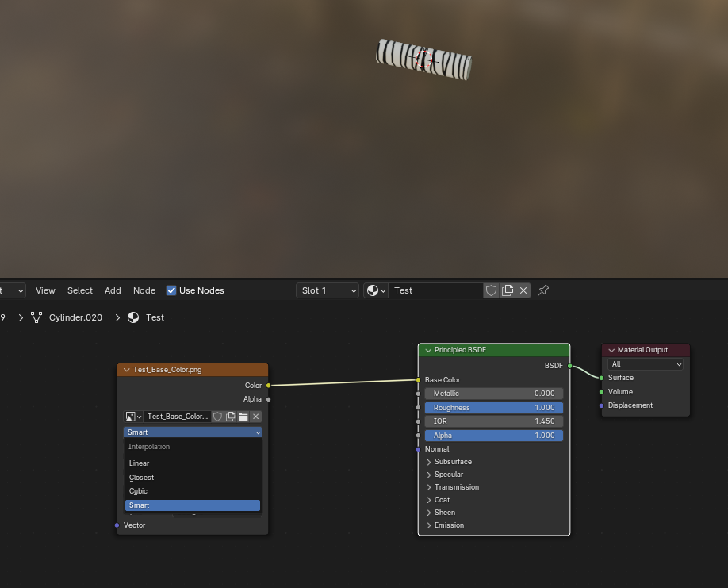Open material browse sphere icon dropdown
The width and height of the screenshot is (728, 588).
[x=376, y=290]
